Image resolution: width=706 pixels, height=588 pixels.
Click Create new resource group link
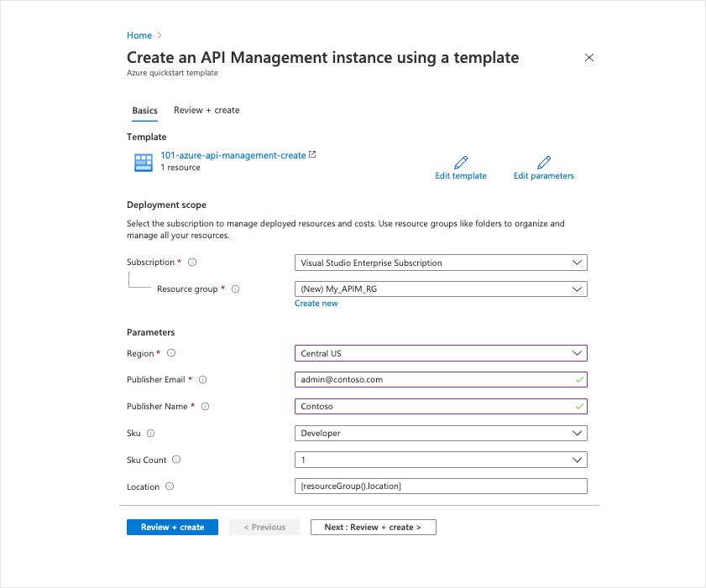click(x=316, y=304)
